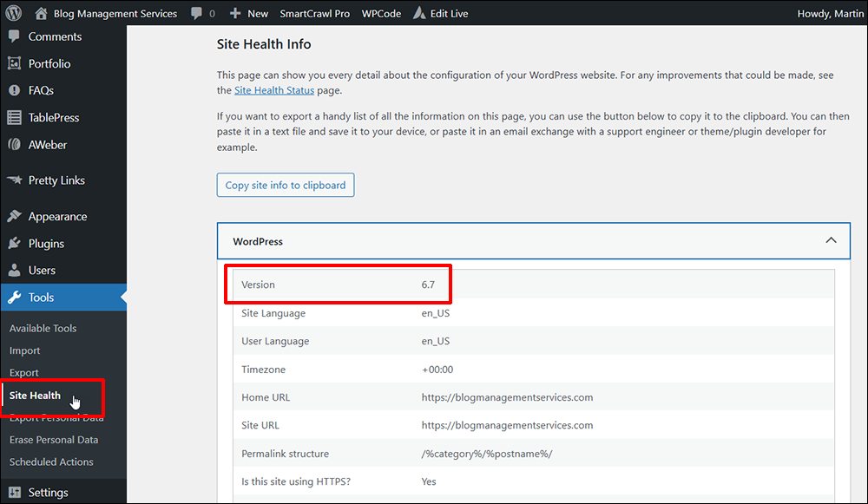Expand the Howdy, Martin account menu
This screenshot has width=868, height=504.
[x=829, y=12]
